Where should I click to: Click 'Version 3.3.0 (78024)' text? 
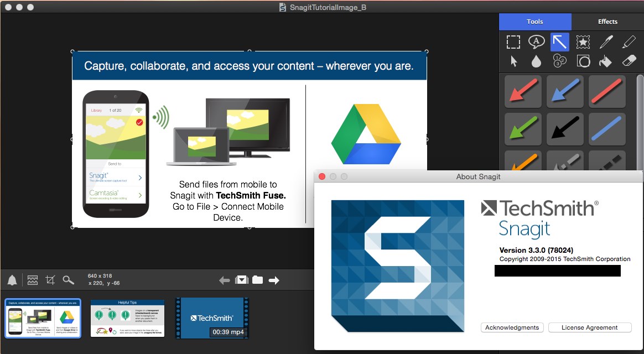click(537, 250)
